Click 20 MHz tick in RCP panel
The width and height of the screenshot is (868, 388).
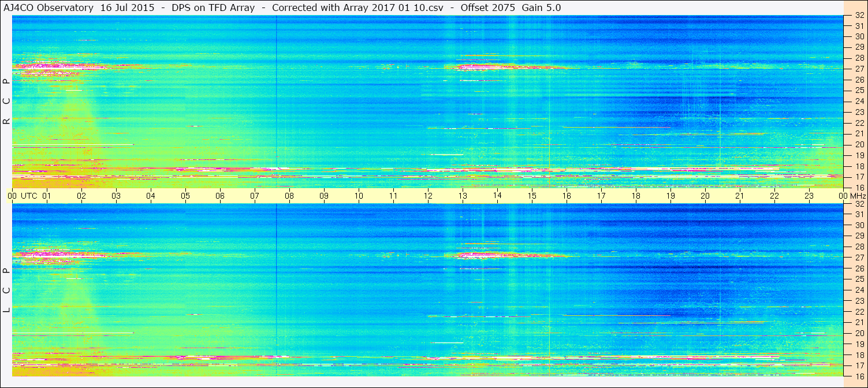coord(859,144)
